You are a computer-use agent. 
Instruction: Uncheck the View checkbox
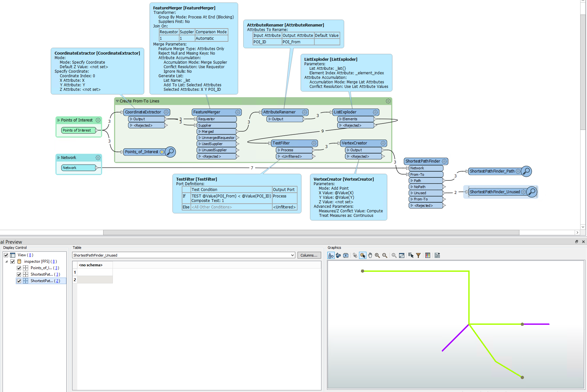6,255
